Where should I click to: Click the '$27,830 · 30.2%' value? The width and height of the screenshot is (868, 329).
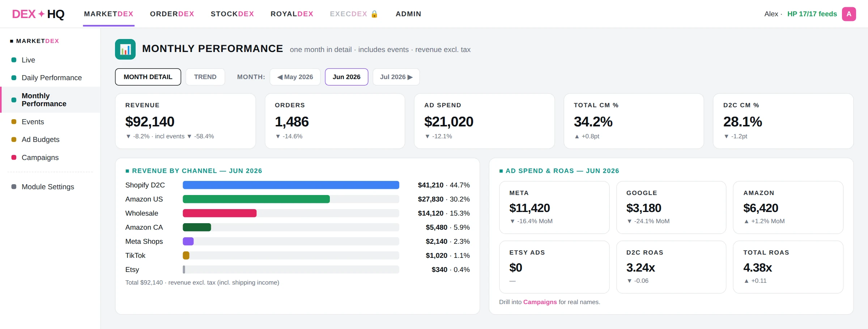444,199
